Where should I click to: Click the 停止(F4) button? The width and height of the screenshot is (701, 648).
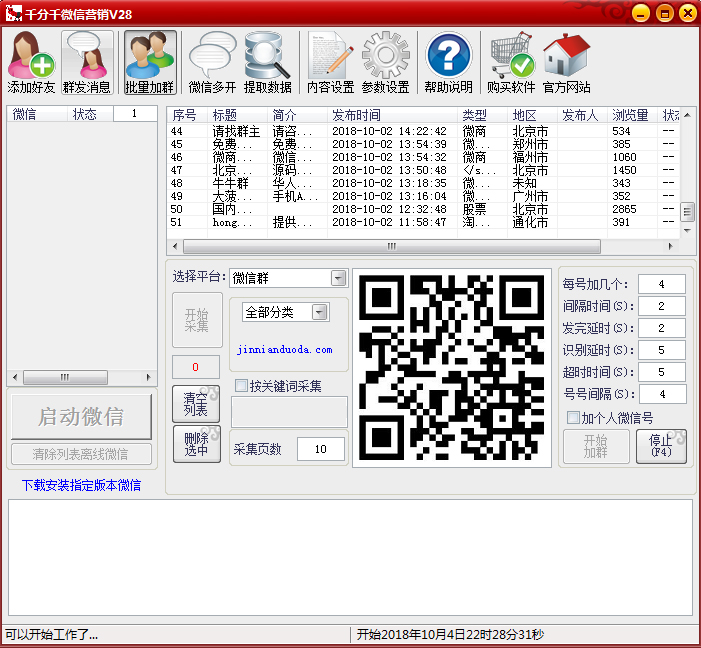coord(661,446)
